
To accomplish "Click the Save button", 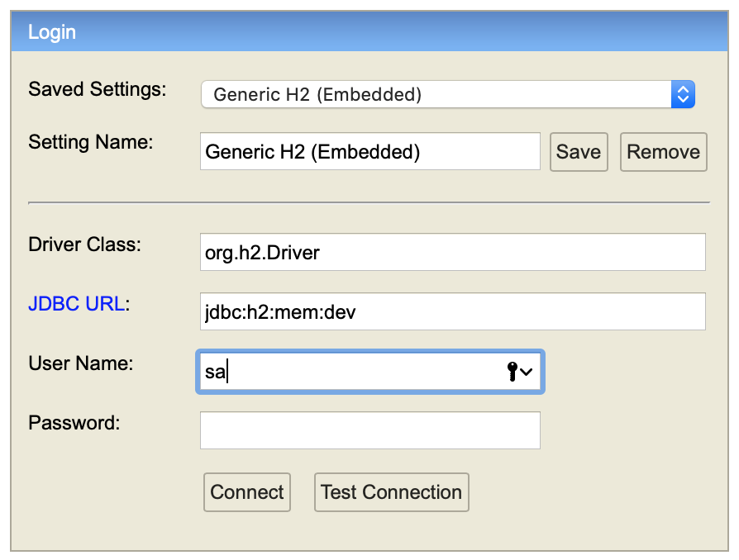I will click(x=579, y=152).
